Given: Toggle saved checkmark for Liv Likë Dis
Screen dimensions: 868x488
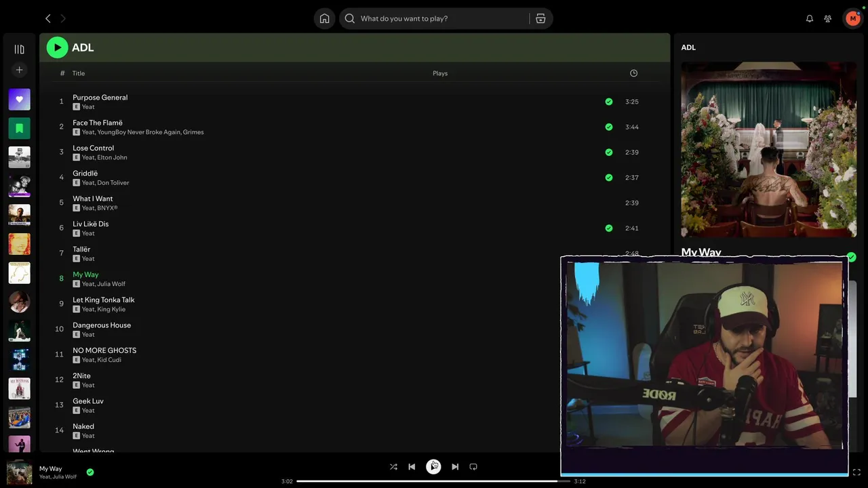Looking at the screenshot, I should pos(609,228).
